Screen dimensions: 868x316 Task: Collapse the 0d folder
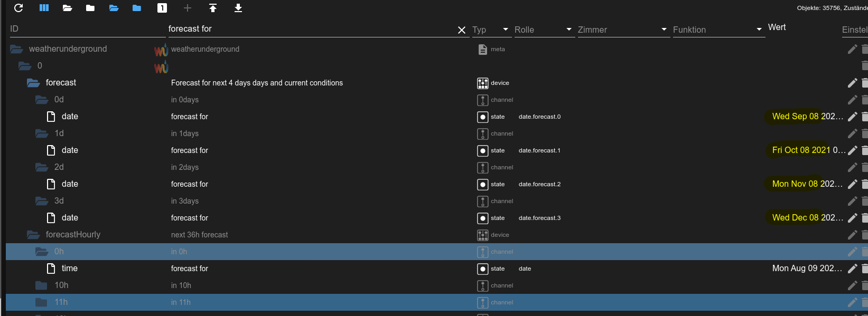pos(42,100)
